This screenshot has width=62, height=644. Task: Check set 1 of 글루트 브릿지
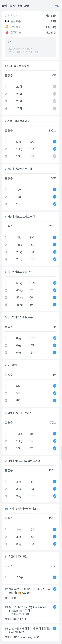pyautogui.click(x=54, y=87)
